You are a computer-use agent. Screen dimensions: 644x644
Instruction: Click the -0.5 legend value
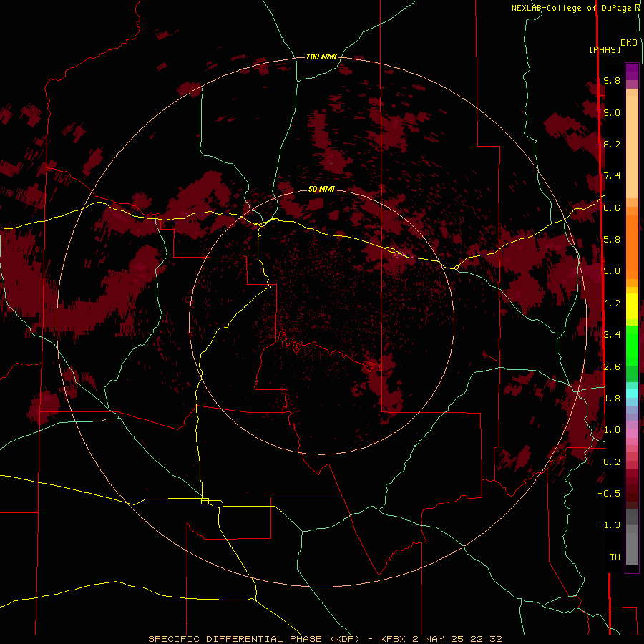[609, 493]
